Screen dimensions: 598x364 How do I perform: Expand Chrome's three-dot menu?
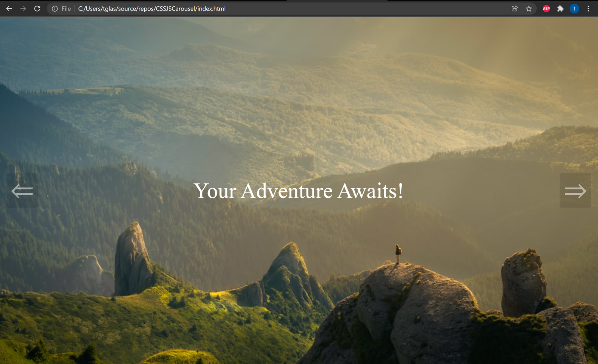pyautogui.click(x=588, y=9)
